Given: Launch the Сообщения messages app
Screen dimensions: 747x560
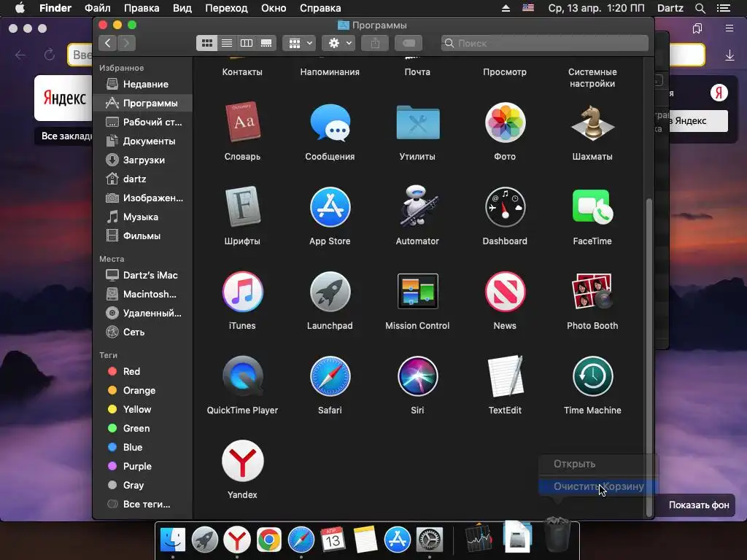Looking at the screenshot, I should pos(330,122).
